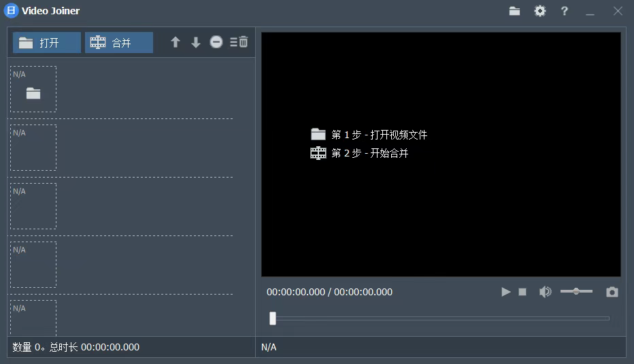Play the video preview

click(x=505, y=292)
